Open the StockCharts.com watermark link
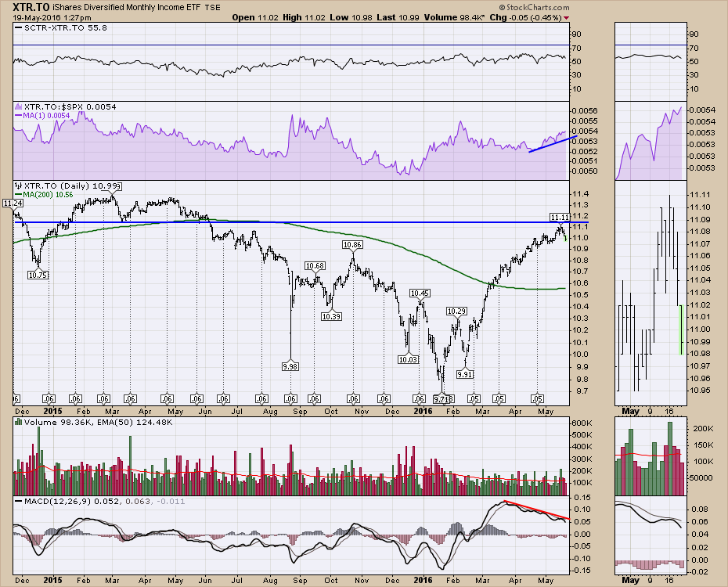 [534, 7]
